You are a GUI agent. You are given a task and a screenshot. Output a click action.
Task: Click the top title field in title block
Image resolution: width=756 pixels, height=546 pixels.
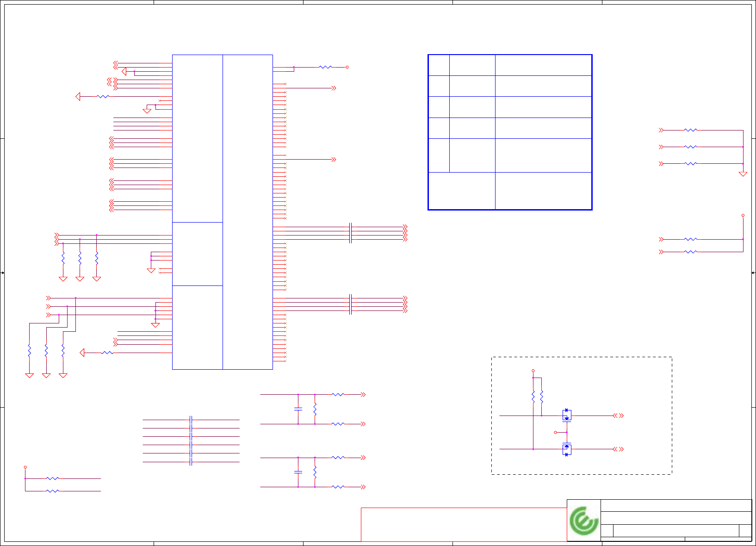pos(676,505)
